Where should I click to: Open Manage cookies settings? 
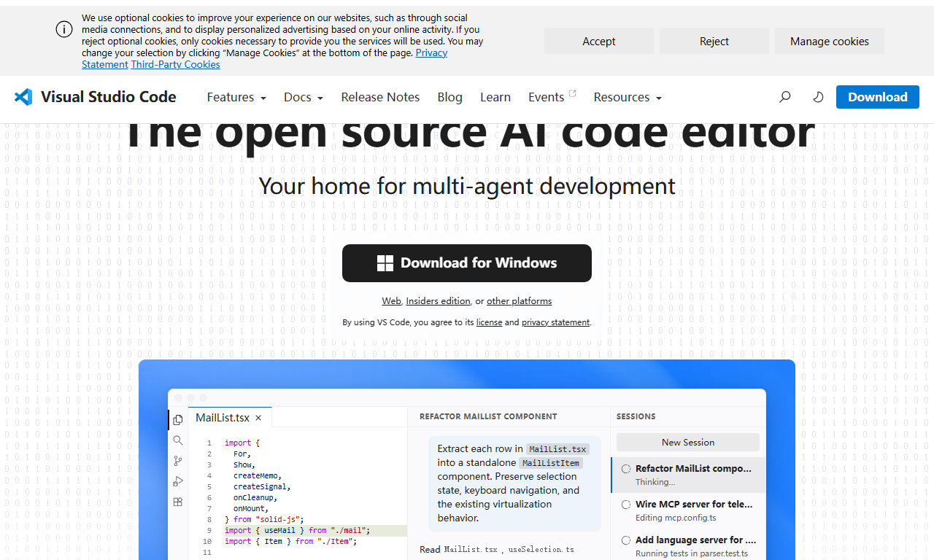coord(830,41)
